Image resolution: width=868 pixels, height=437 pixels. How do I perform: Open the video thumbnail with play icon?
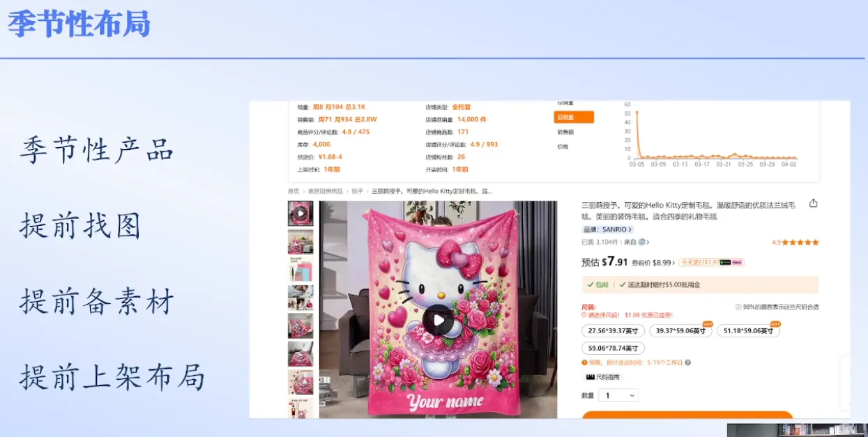(x=300, y=213)
